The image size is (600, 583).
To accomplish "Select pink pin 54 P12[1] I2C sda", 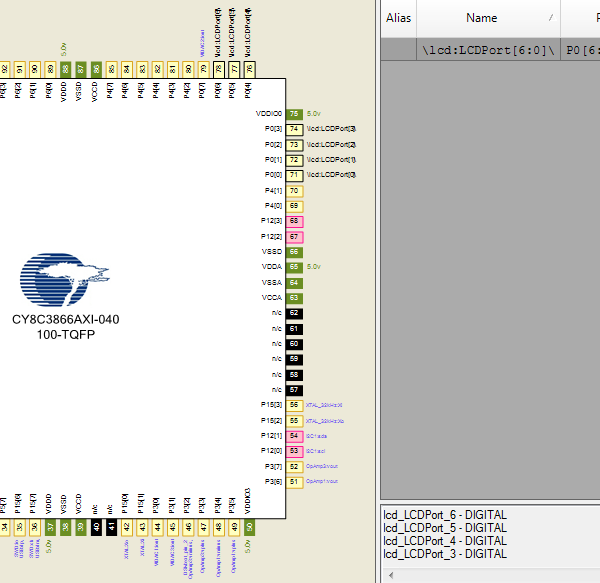I will click(294, 436).
